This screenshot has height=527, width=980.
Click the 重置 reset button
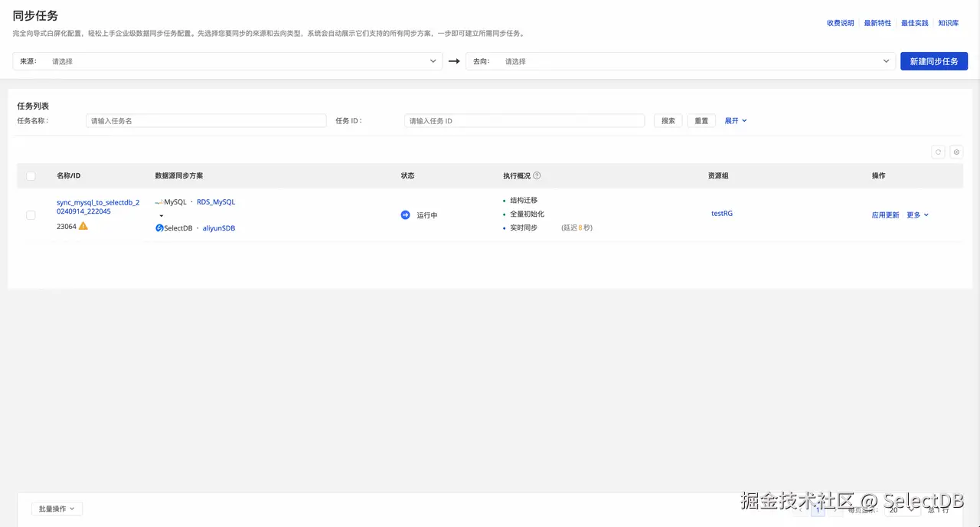pyautogui.click(x=701, y=121)
